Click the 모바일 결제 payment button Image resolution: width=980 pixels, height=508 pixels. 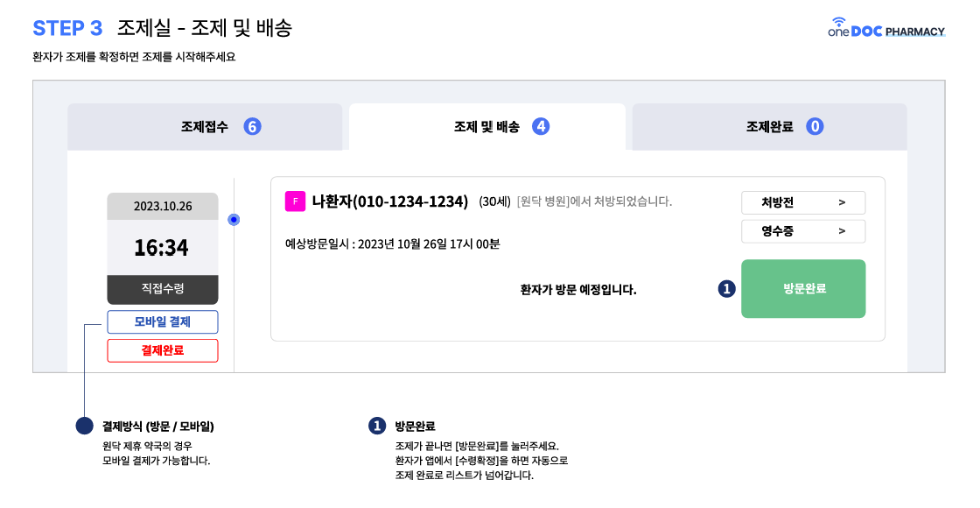point(163,321)
